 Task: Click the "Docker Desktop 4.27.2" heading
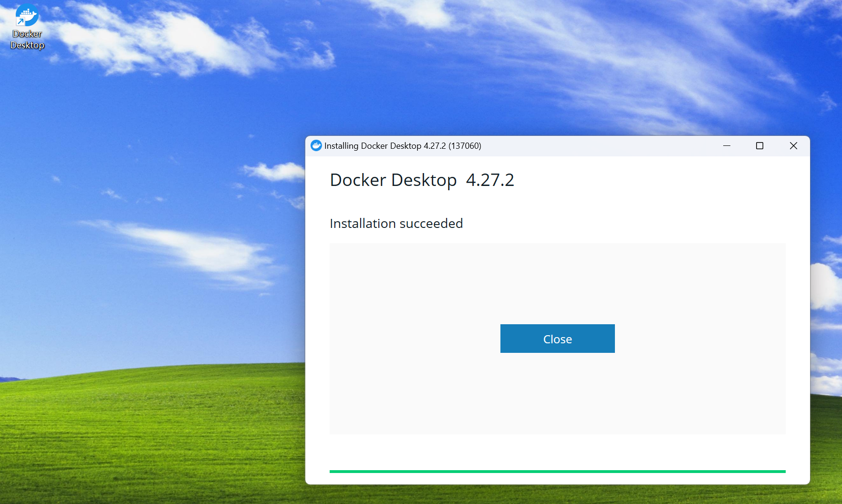tap(422, 180)
